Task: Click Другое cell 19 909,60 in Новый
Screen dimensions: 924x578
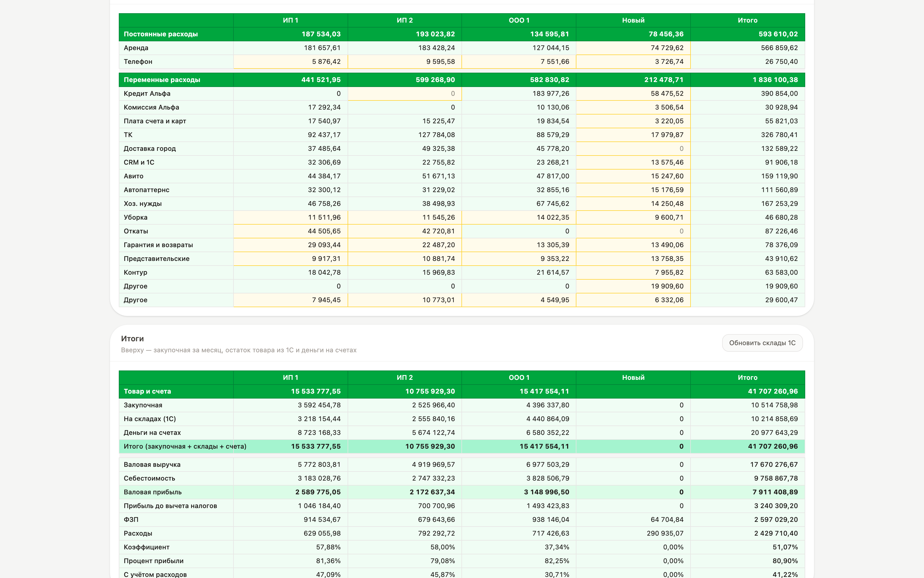Action: pyautogui.click(x=633, y=286)
